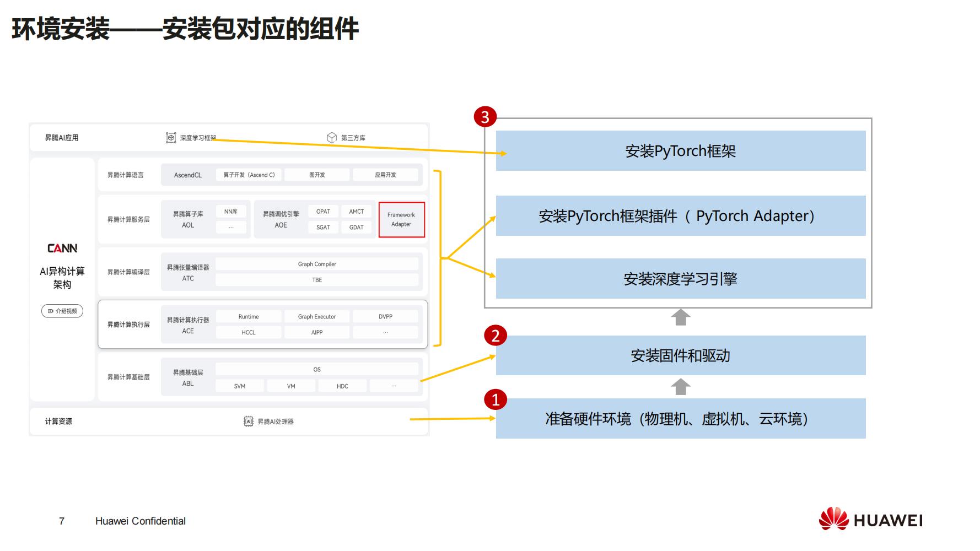Click the page number 7

62,521
